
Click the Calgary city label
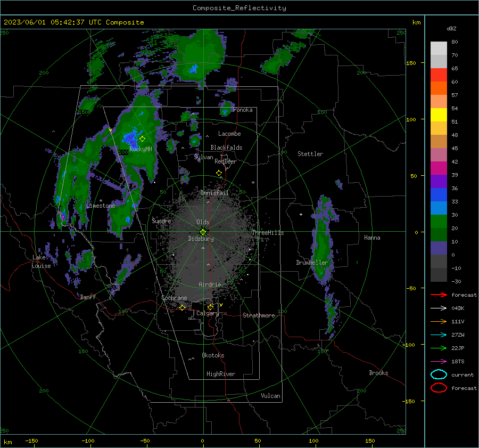coord(208,313)
